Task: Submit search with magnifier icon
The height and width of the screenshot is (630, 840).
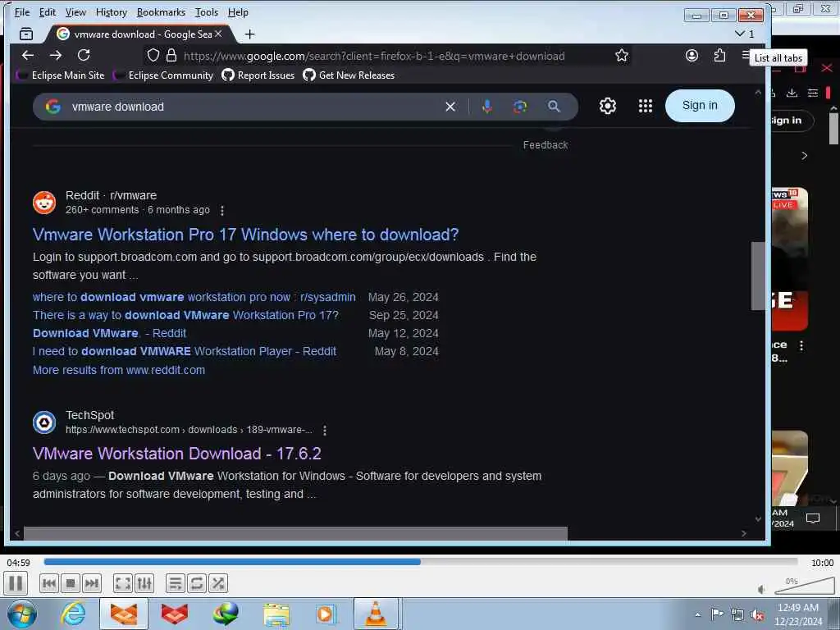Action: click(554, 107)
